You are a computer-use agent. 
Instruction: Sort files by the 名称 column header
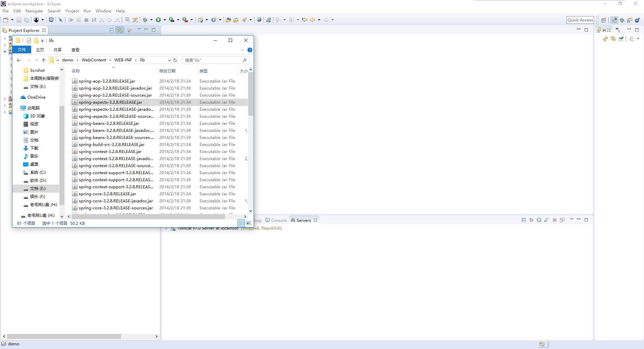113,71
